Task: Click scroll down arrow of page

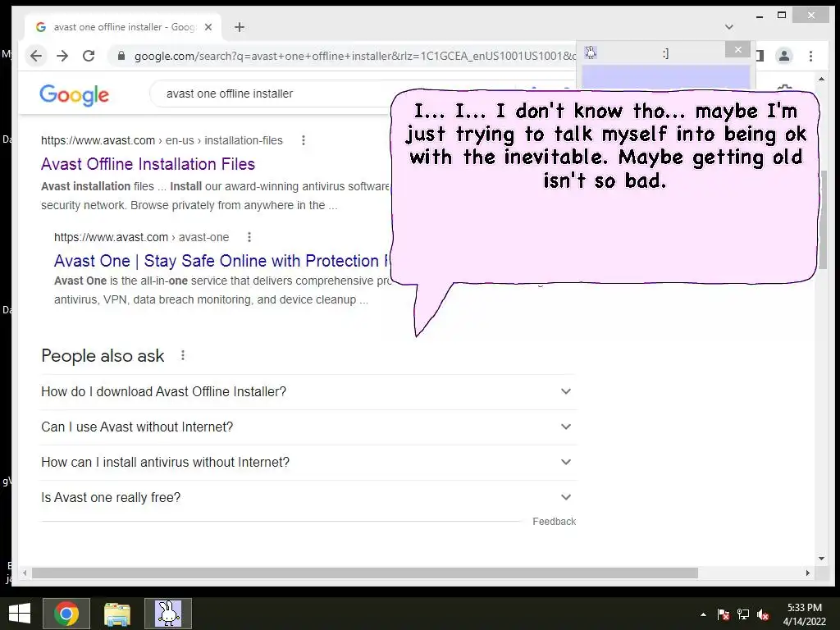Action: 821,558
